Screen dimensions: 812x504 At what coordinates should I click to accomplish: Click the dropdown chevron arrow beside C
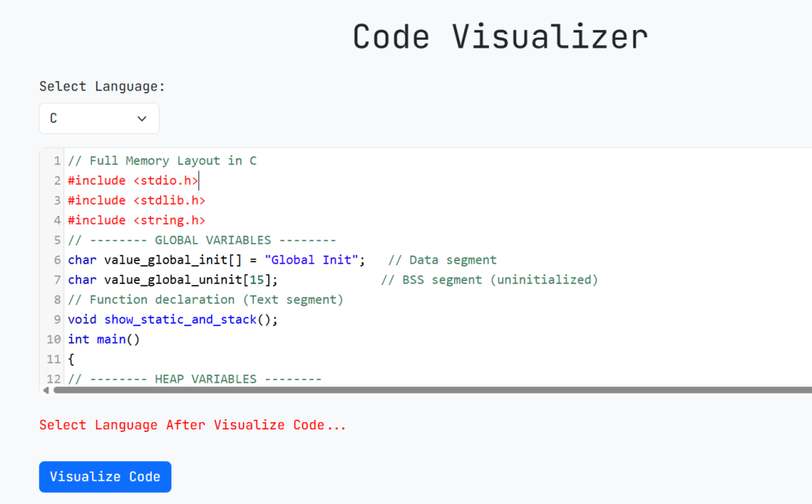(x=142, y=118)
